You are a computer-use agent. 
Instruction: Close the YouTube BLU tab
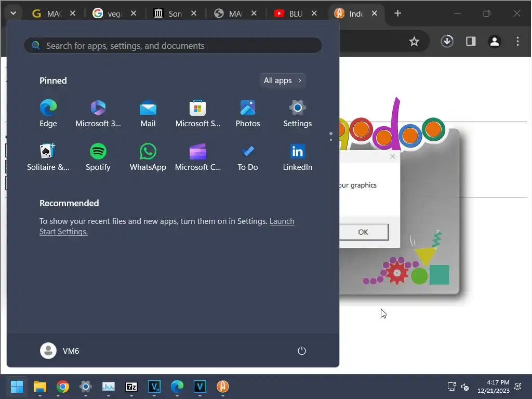314,13
